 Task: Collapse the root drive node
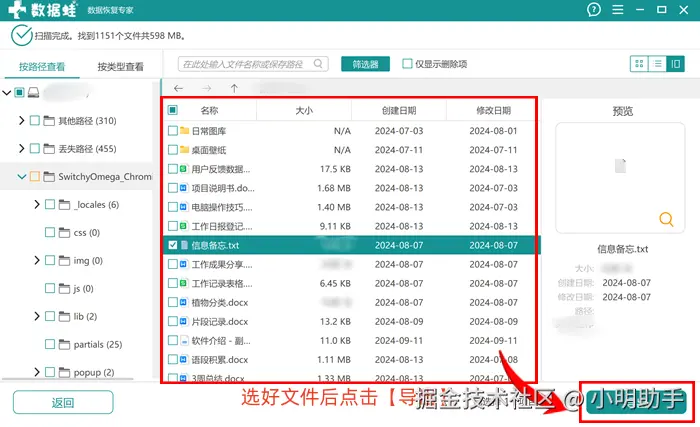coord(7,93)
